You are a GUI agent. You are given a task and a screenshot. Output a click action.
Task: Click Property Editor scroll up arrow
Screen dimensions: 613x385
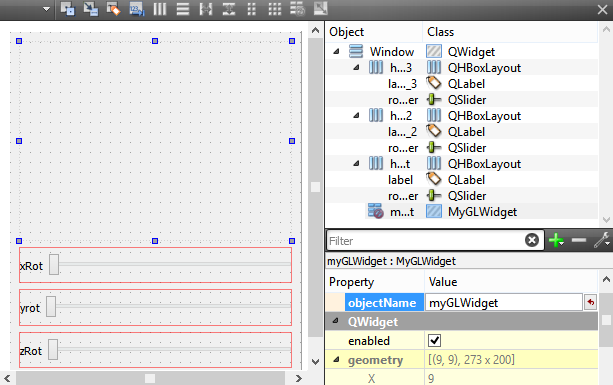click(x=606, y=279)
